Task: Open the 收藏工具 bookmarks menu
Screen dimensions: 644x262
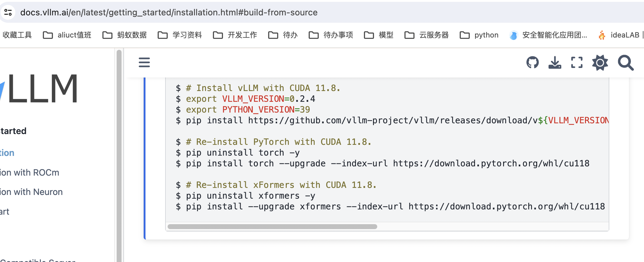Action: (x=17, y=35)
